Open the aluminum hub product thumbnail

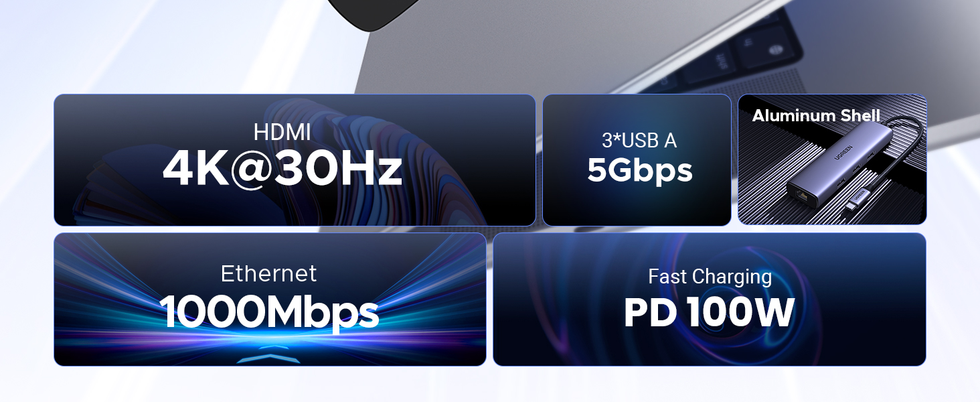pos(832,159)
